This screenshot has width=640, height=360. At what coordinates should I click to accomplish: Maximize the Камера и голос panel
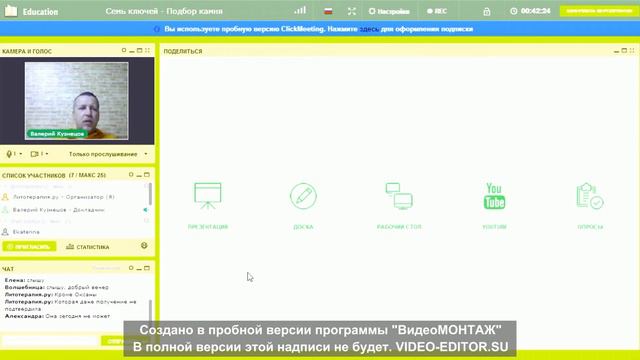[140, 50]
